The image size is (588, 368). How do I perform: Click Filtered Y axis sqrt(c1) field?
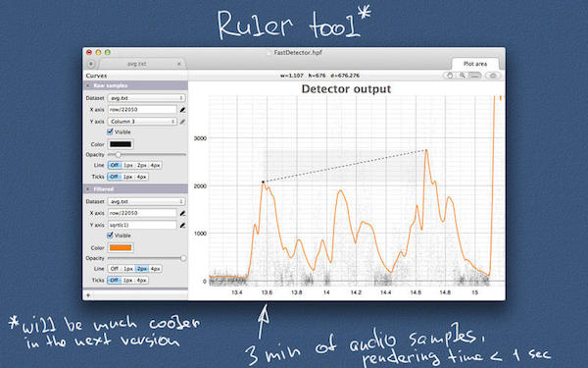click(x=142, y=226)
